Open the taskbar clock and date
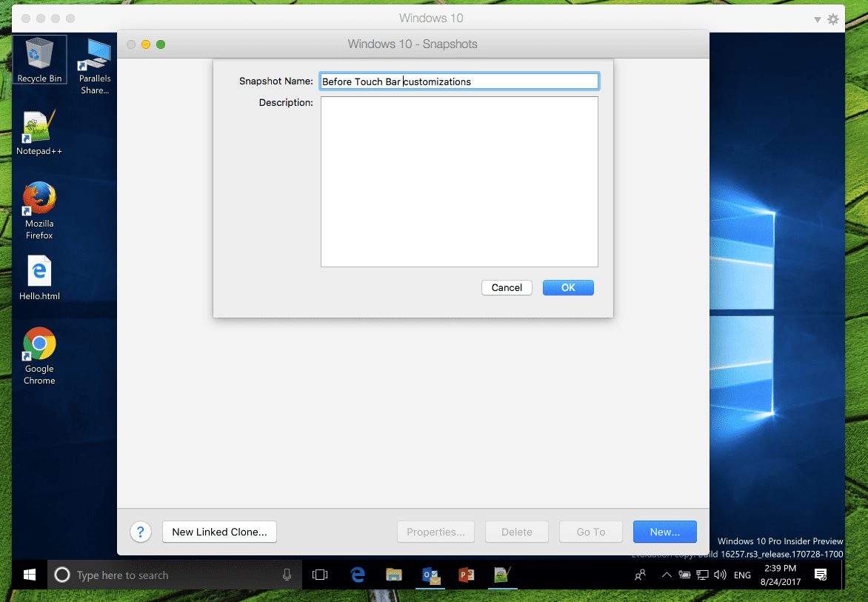868x602 pixels. click(781, 575)
